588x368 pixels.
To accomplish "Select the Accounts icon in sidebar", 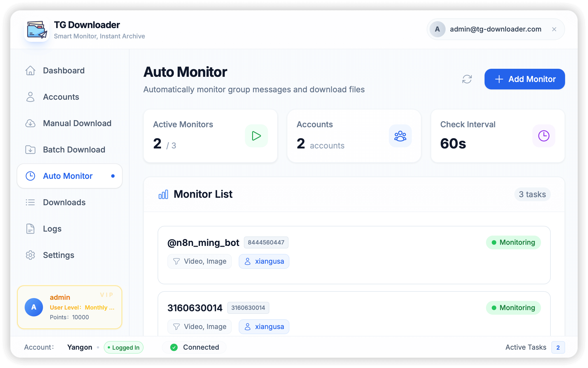I will (30, 97).
